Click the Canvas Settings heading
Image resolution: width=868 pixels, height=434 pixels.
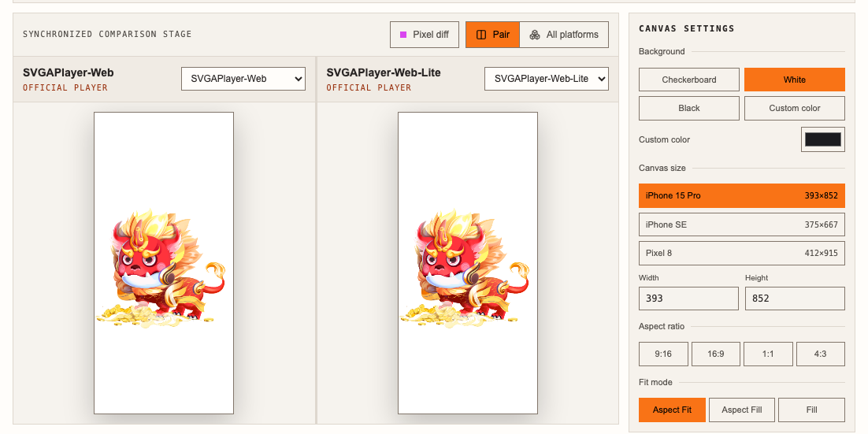pos(686,29)
